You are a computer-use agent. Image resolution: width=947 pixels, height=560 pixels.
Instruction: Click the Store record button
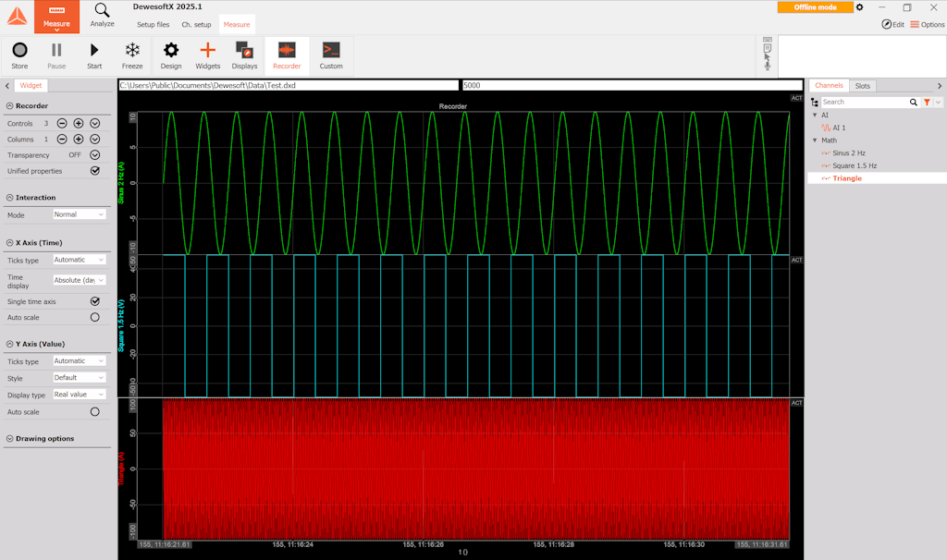pyautogui.click(x=19, y=55)
